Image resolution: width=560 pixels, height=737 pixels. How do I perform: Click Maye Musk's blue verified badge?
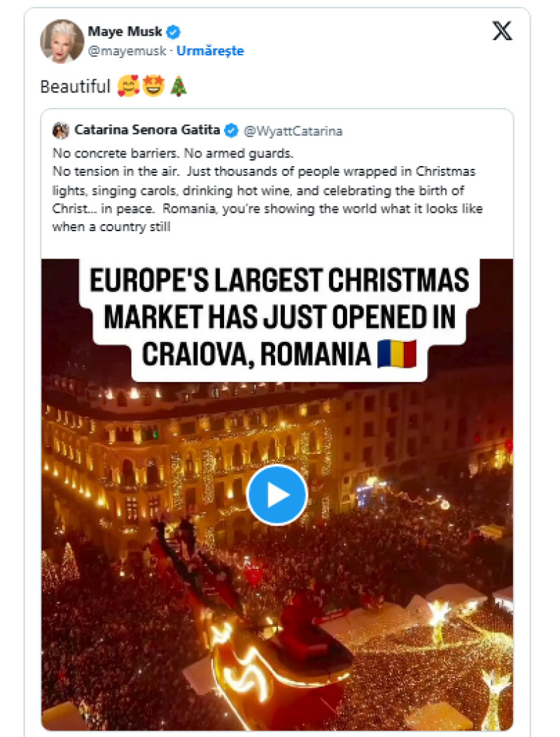tap(174, 32)
